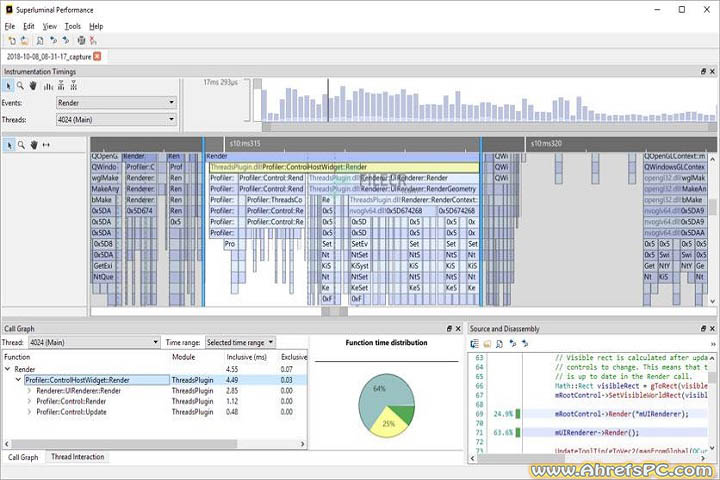Click the scrollbar under the frame histogram
Screen dimensions: 720x480
[488, 127]
